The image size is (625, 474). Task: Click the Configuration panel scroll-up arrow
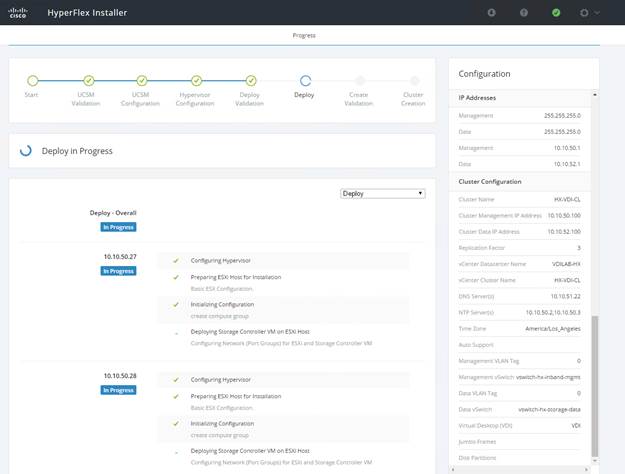595,94
